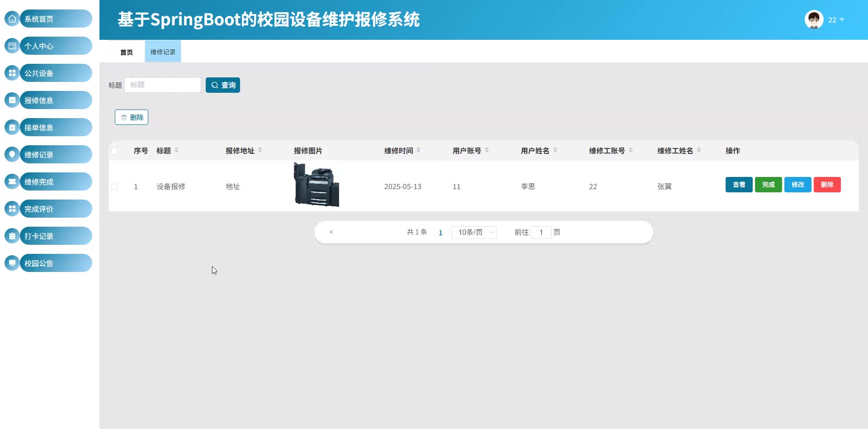Sort table by 维修工姓名 column arrows

(699, 150)
